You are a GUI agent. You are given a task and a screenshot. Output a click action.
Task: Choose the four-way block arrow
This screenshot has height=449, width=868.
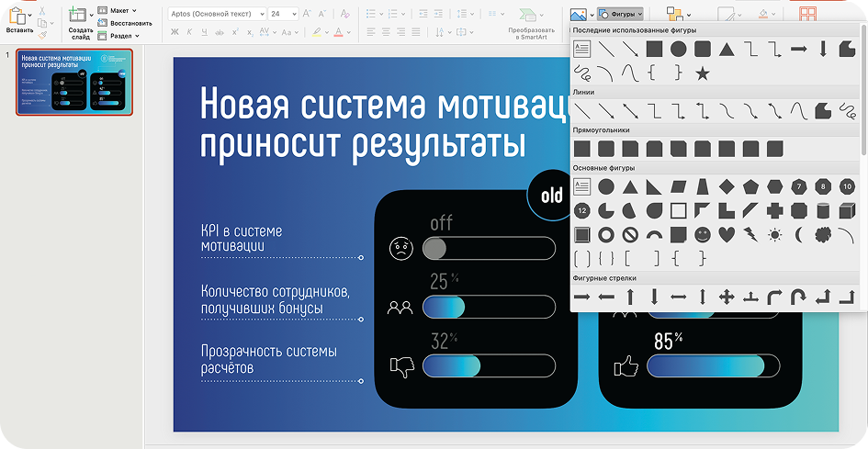click(727, 297)
